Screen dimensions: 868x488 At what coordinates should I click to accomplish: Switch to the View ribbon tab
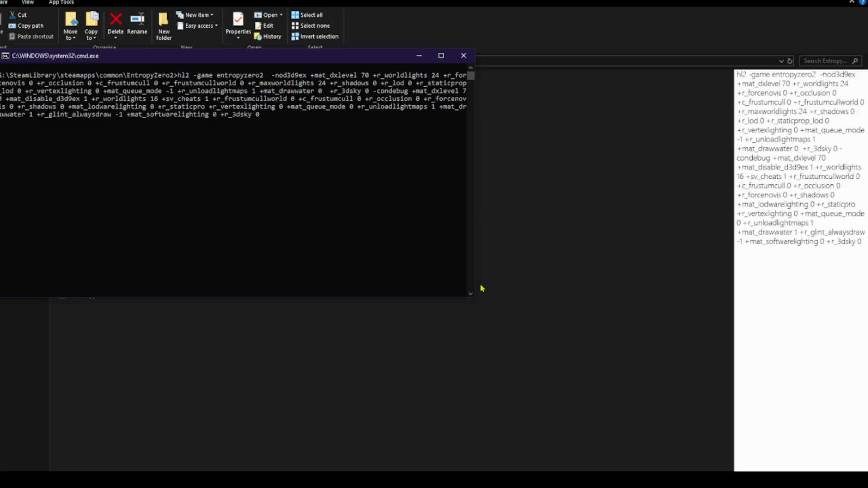[x=28, y=2]
